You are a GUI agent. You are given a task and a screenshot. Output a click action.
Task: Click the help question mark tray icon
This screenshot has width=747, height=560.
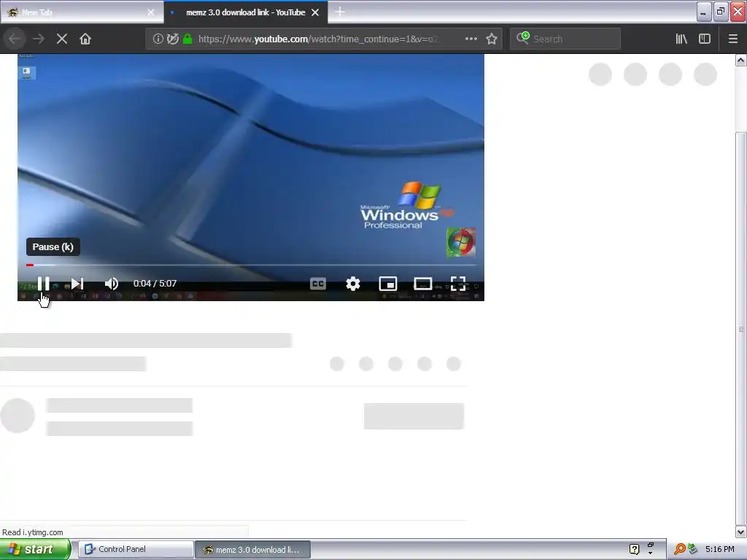(634, 549)
